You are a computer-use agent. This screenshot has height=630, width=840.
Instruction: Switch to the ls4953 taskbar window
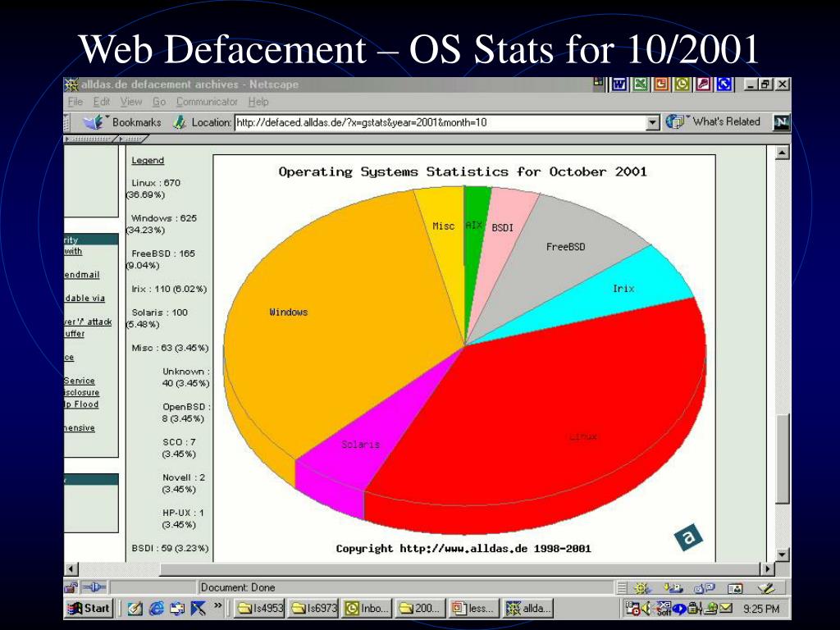point(259,608)
